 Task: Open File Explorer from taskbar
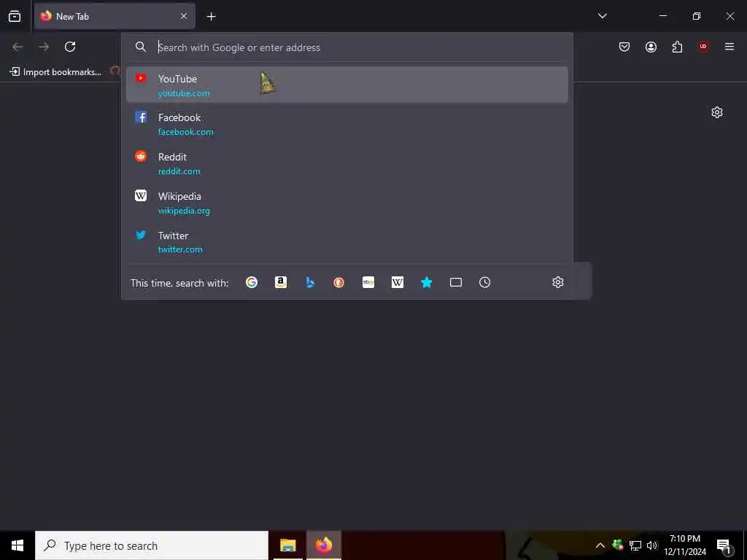tap(287, 545)
